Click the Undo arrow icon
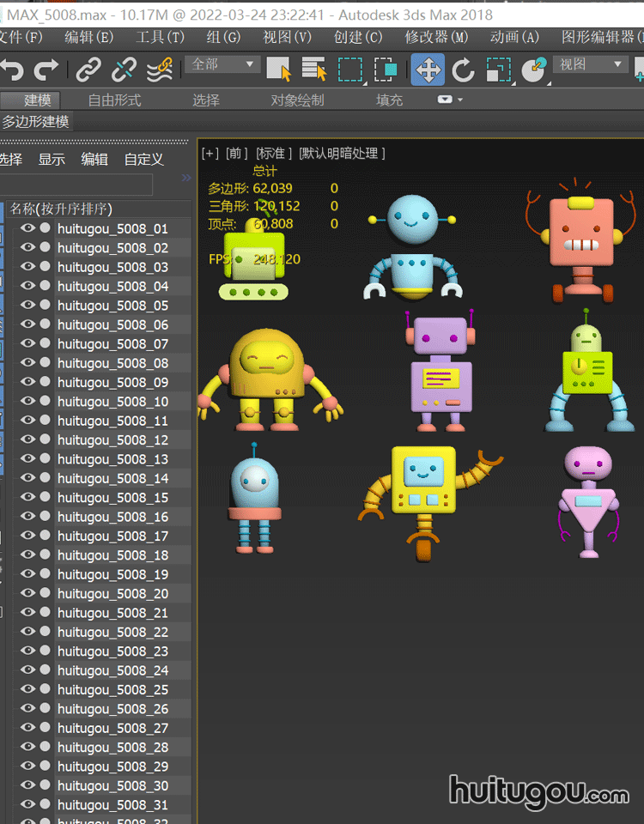The height and width of the screenshot is (824, 644). 11,70
